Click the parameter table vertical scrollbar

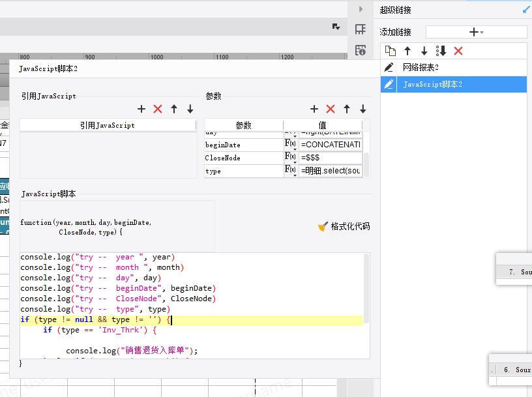[x=366, y=164]
